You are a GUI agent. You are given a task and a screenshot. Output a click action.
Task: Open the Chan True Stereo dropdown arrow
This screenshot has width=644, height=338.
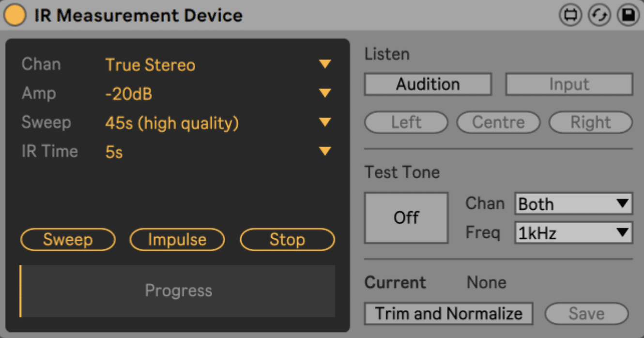click(324, 64)
